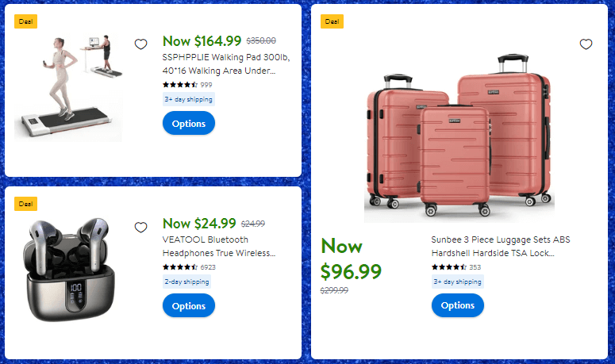615x364 pixels.
Task: Favorite the Sunbee Luggage Set heart icon
Action: 586,44
